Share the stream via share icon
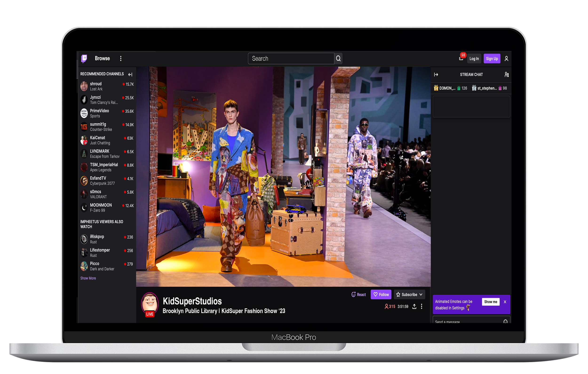The width and height of the screenshot is (588, 374). click(x=414, y=306)
